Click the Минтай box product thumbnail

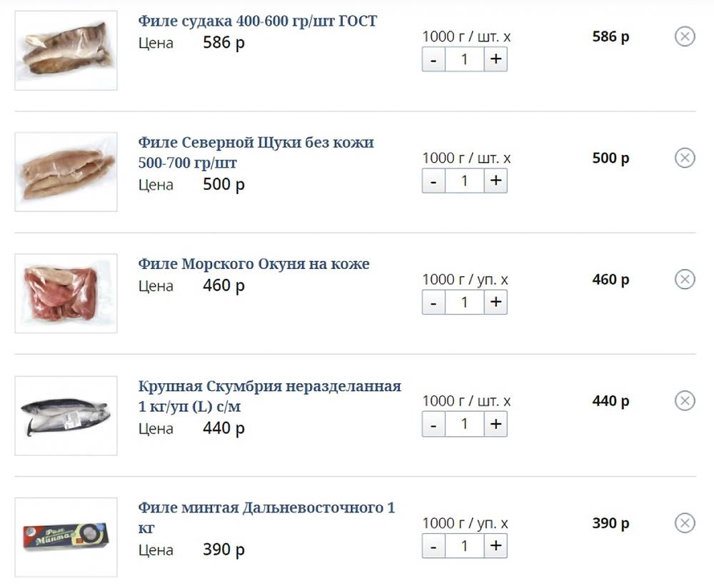(x=66, y=537)
